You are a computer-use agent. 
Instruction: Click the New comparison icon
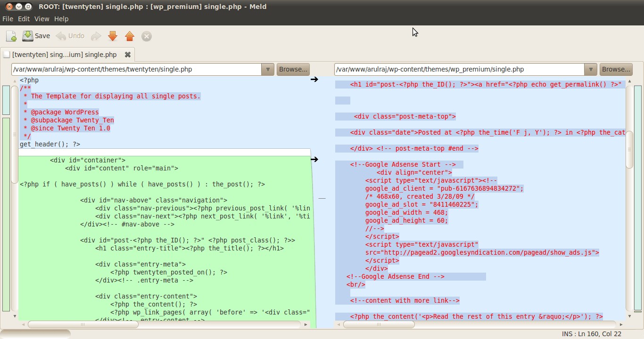(x=11, y=36)
